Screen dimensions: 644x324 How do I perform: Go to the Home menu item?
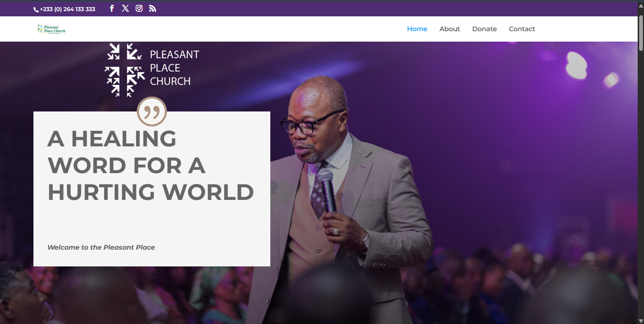click(417, 29)
